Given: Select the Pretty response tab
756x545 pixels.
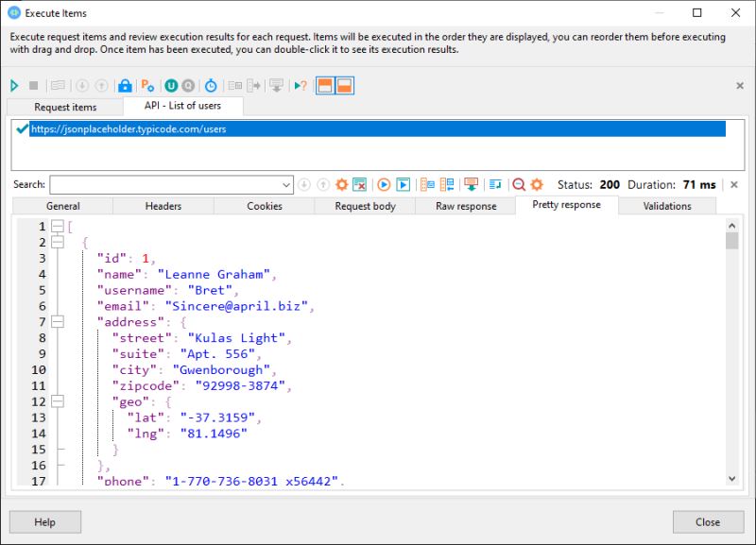Looking at the screenshot, I should point(566,205).
